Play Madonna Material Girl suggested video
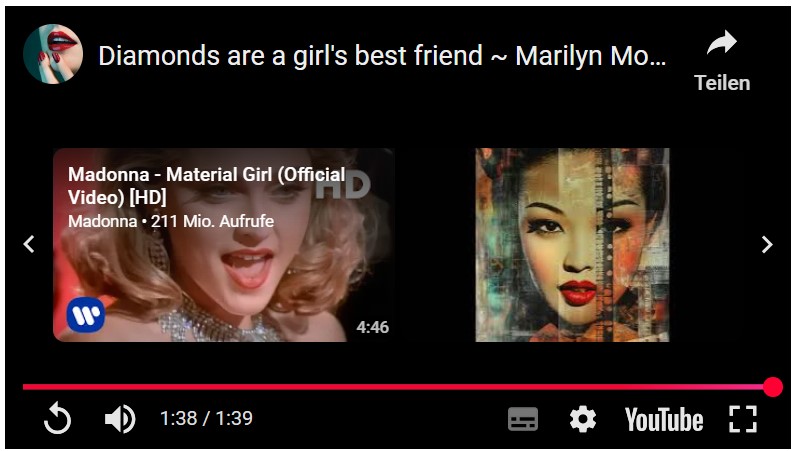The image size is (798, 451). 224,245
